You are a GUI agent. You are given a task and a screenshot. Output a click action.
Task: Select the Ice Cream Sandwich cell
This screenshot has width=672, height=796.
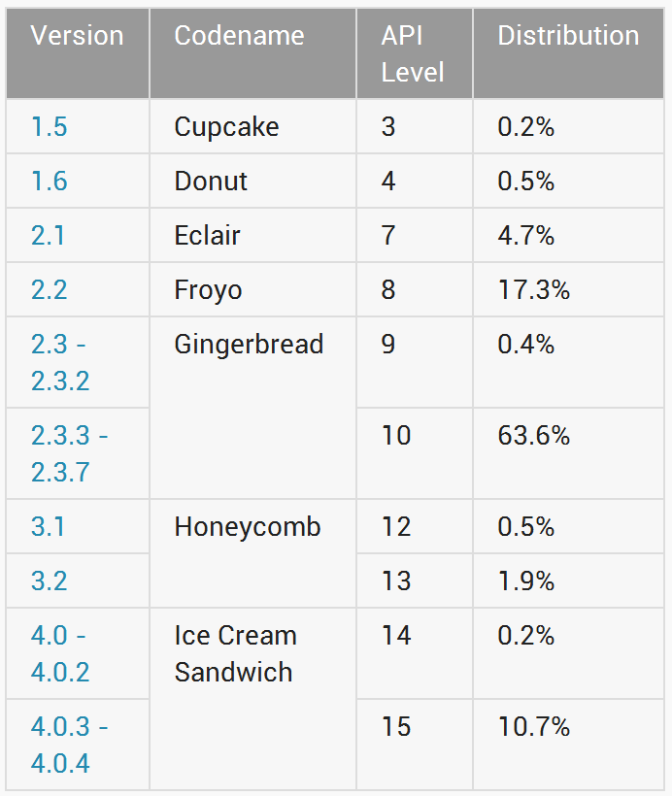[236, 653]
